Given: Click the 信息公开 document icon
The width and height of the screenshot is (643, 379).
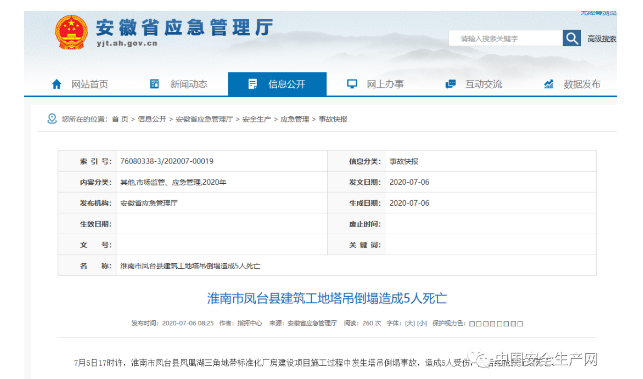Looking at the screenshot, I should [253, 84].
